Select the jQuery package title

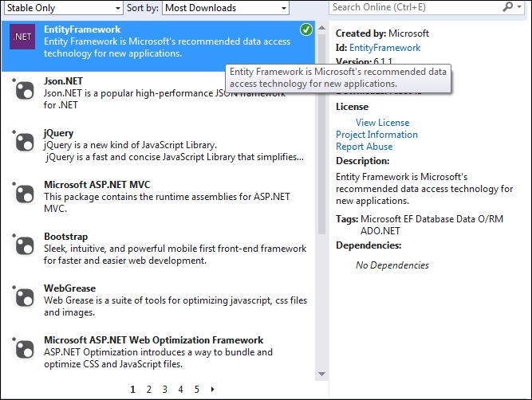pyautogui.click(x=58, y=133)
